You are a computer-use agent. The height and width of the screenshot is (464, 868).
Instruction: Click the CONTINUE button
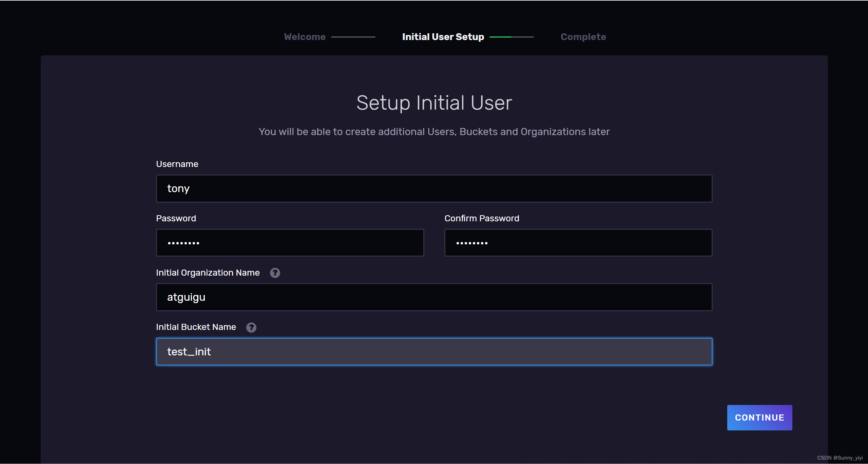759,417
